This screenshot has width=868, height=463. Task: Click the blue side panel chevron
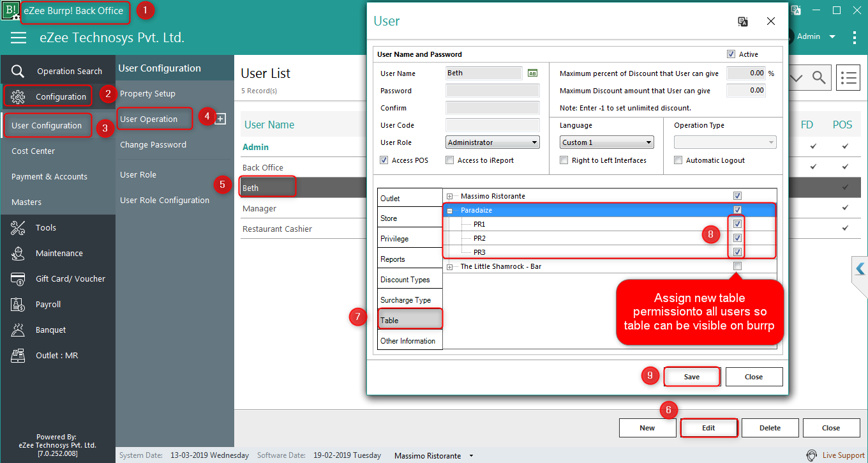(860, 268)
